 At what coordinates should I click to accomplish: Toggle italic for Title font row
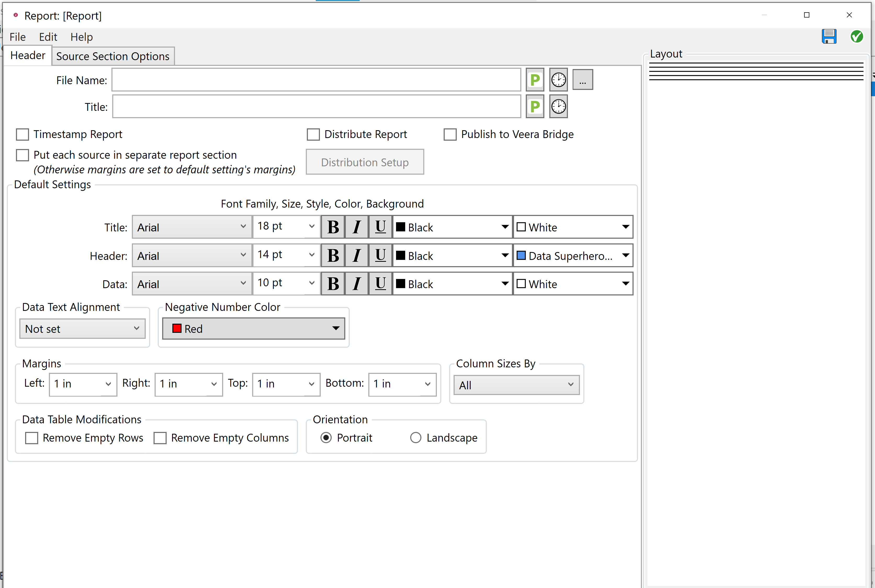pos(357,227)
